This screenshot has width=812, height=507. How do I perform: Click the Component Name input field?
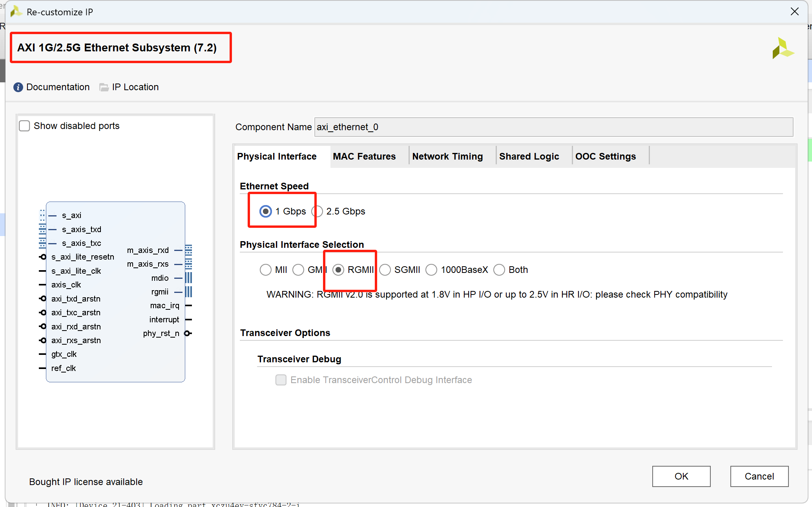[553, 127]
